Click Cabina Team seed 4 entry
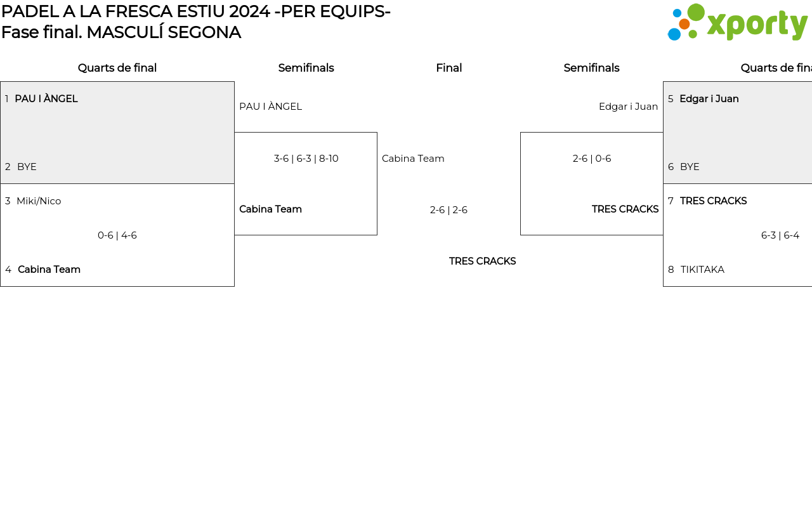 pyautogui.click(x=49, y=270)
